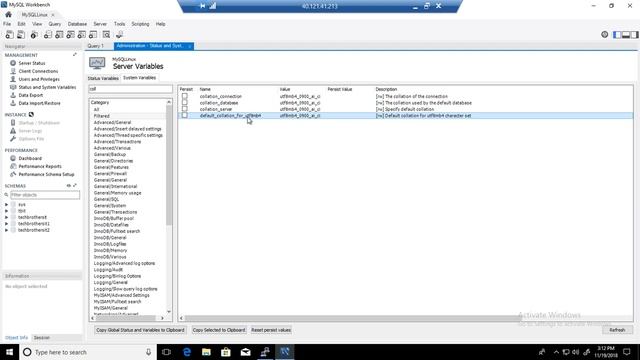Select the General/SQL category
640x360 pixels.
pos(107,199)
